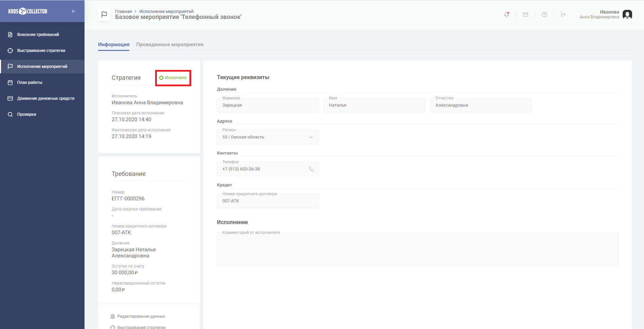Open user profile avatar
644x329 pixels.
[627, 15]
